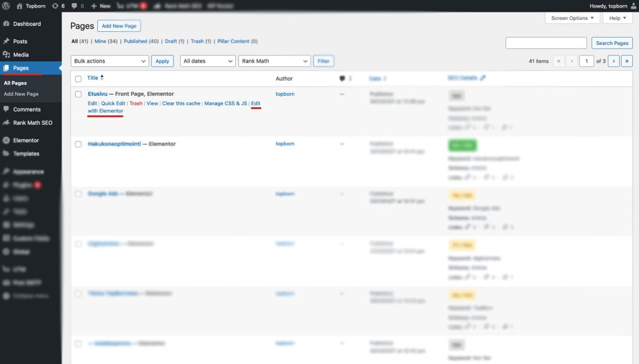The image size is (639, 364).
Task: Open the WordPress logo menu
Action: pyautogui.click(x=6, y=6)
